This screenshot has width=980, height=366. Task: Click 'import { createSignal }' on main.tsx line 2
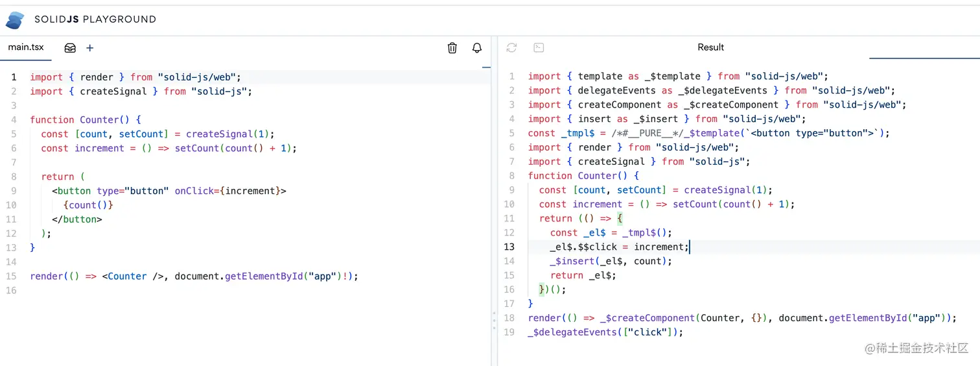[x=141, y=91]
